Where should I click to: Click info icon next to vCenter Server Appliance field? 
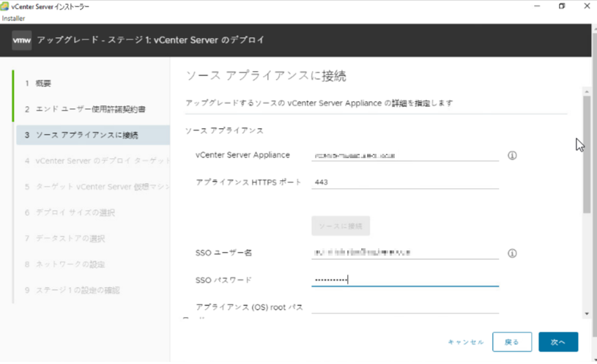pyautogui.click(x=512, y=155)
